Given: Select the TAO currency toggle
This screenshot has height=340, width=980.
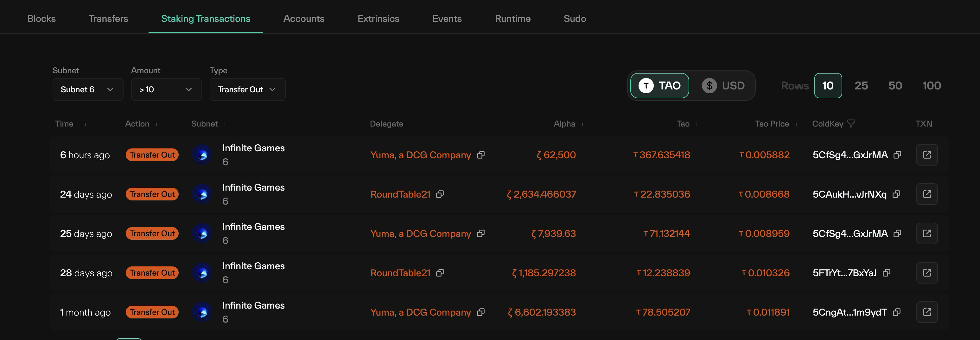Looking at the screenshot, I should coord(660,86).
